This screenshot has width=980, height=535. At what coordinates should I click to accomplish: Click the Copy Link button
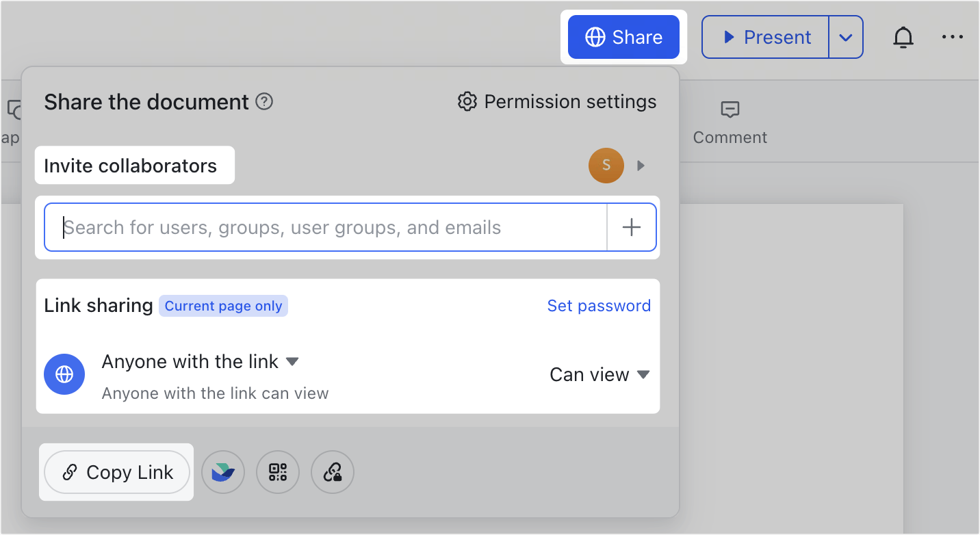tap(117, 472)
